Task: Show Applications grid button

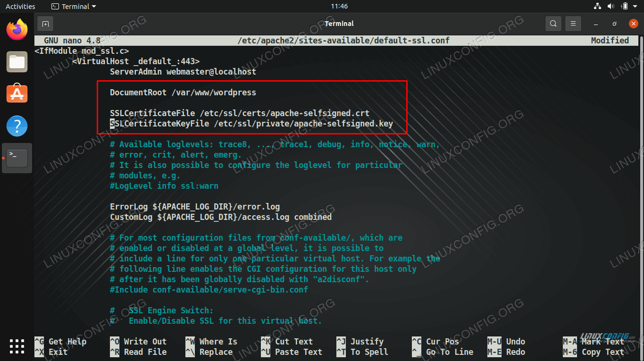Action: tap(17, 346)
